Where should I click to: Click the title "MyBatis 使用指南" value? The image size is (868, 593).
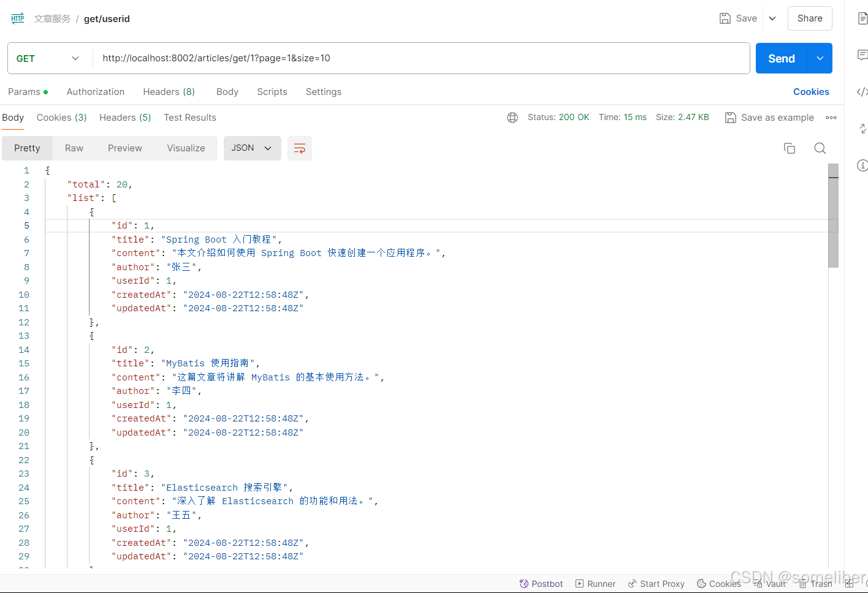(x=210, y=363)
